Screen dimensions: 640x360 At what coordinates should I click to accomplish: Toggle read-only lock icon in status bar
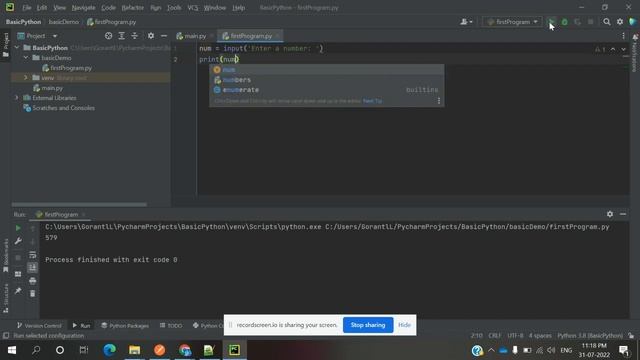(631, 336)
